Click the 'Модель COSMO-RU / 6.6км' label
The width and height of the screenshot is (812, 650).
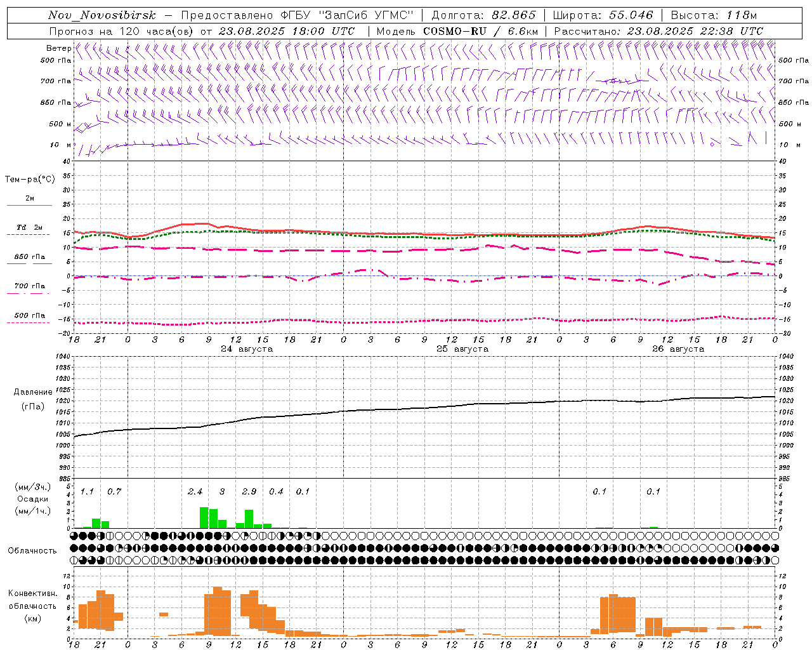pyautogui.click(x=457, y=31)
